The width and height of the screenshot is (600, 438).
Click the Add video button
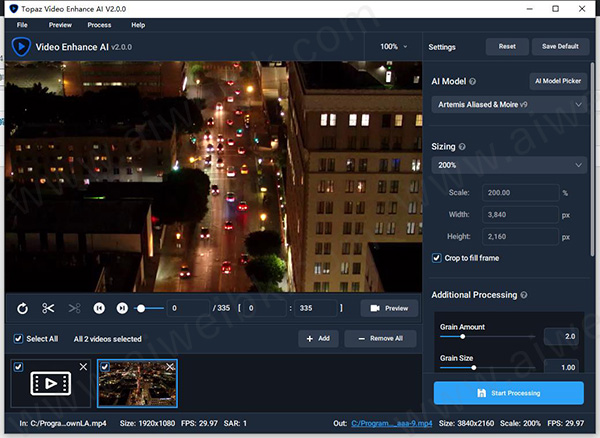point(318,339)
